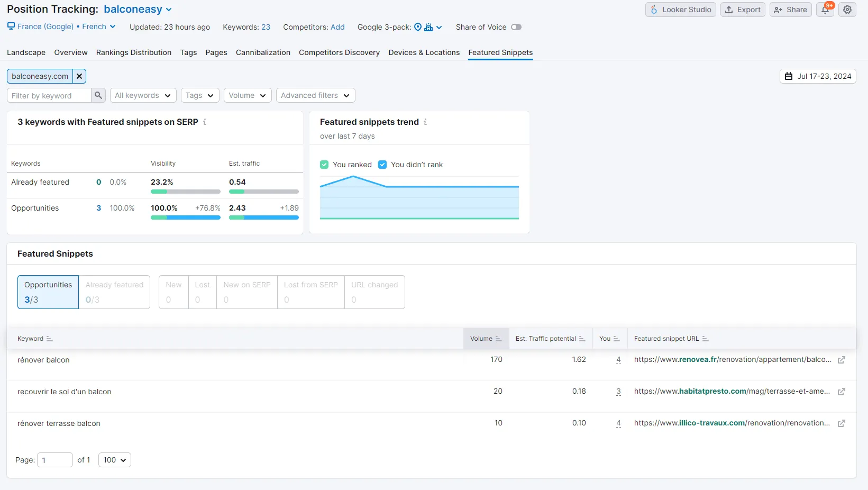
Task: Open renovea.fr URL external link icon
Action: click(842, 360)
